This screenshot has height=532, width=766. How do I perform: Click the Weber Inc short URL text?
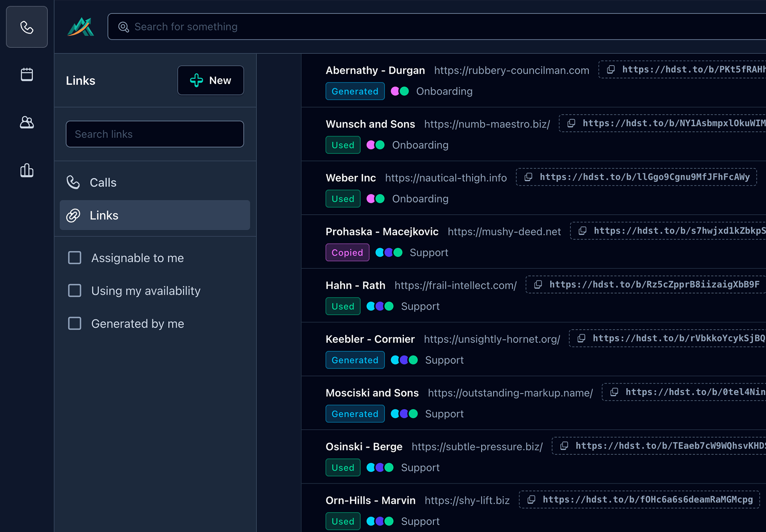click(645, 177)
